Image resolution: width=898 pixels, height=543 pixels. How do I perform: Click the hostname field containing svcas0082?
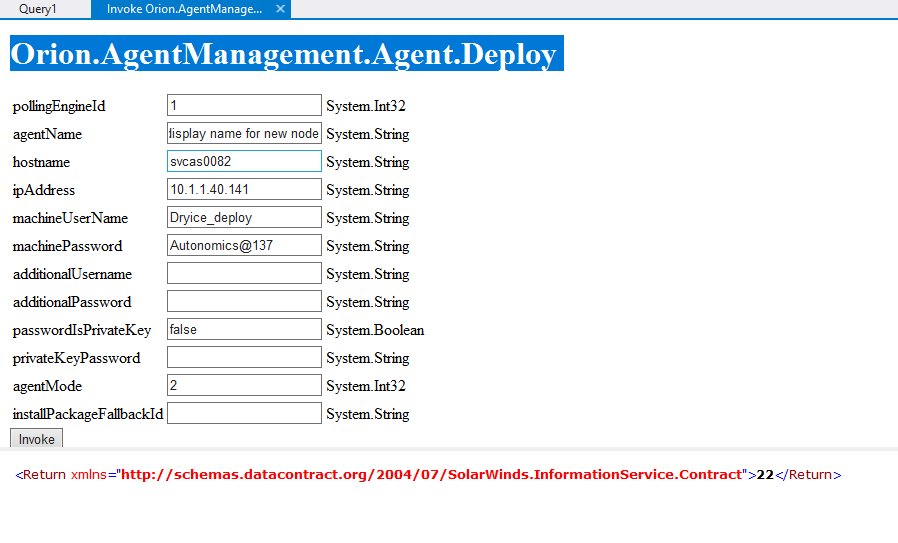(x=244, y=162)
